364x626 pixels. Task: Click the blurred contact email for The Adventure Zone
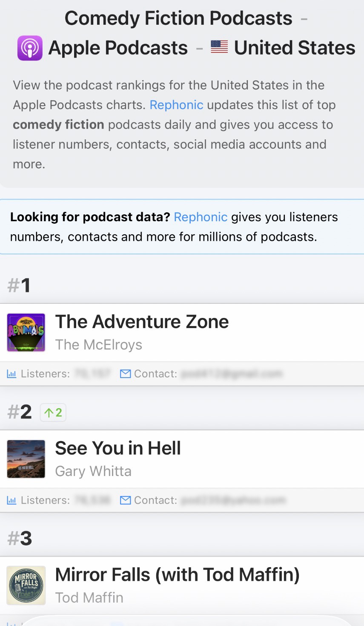[x=231, y=374]
